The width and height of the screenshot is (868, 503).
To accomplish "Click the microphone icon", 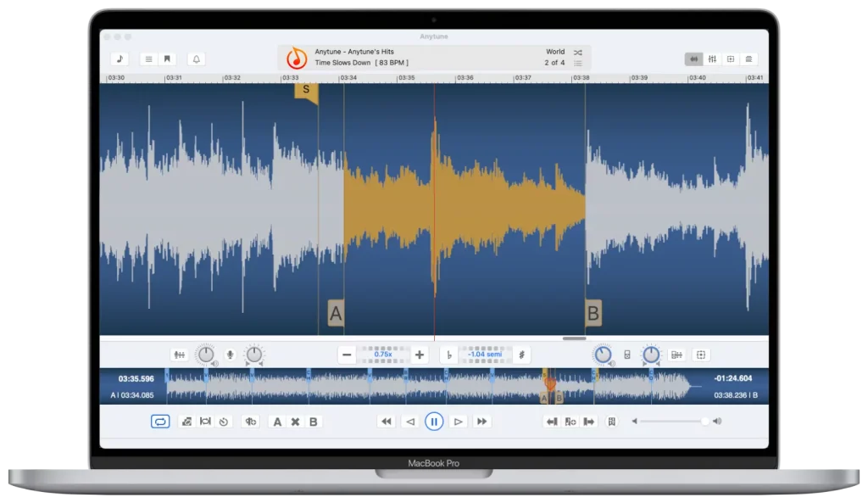I will click(x=230, y=355).
